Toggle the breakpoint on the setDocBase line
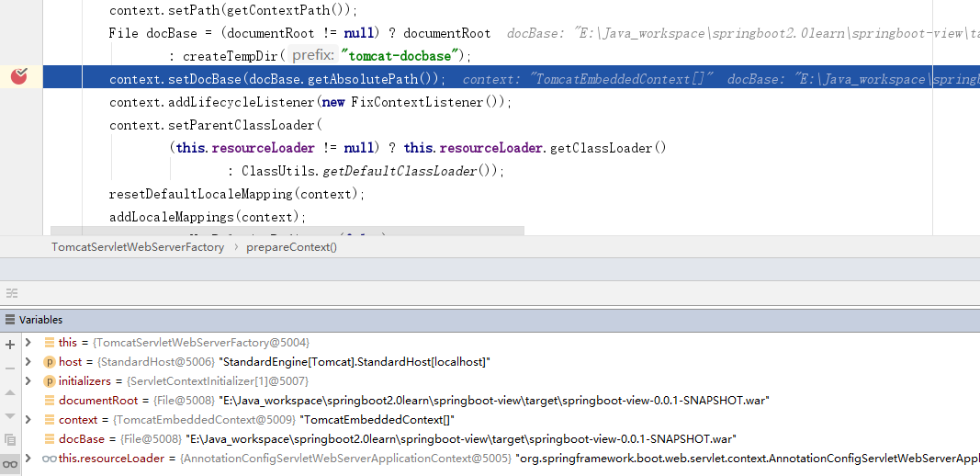980x476 pixels. tap(18, 77)
